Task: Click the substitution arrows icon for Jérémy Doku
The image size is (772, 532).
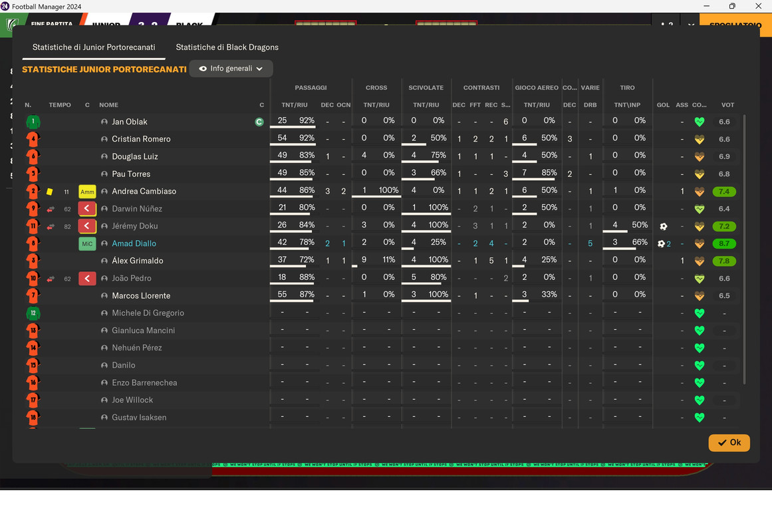Action: tap(51, 227)
